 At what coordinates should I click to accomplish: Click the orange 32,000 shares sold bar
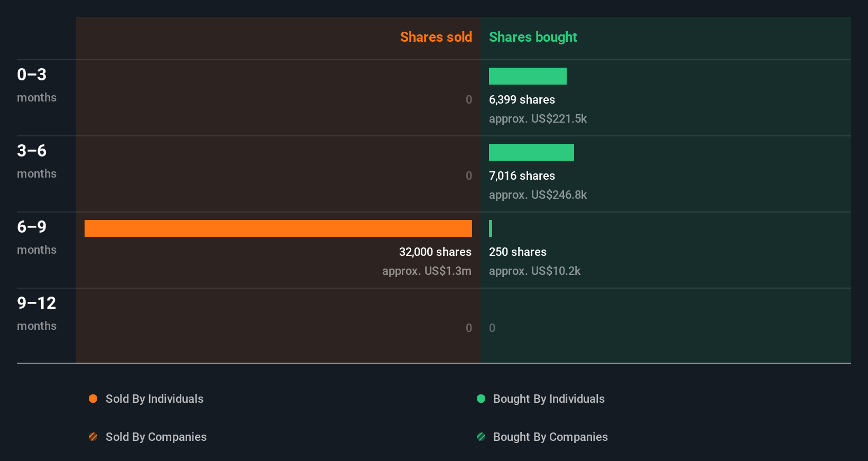click(x=278, y=228)
